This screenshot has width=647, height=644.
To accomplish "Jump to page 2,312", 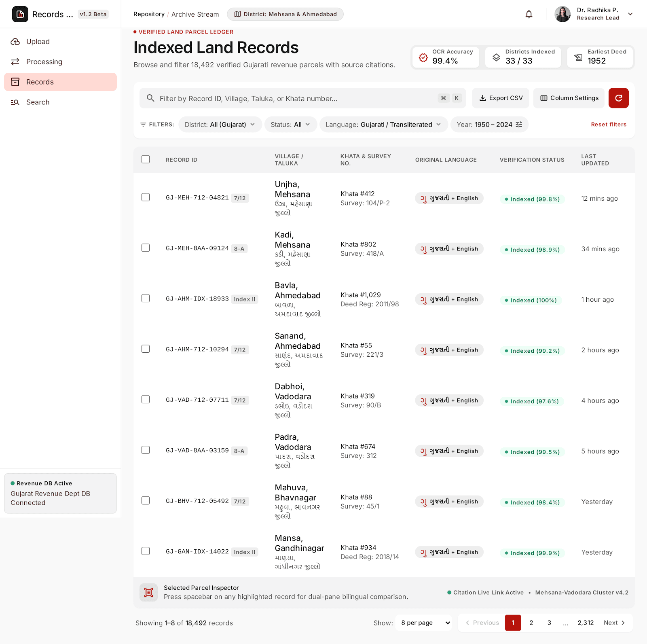I will (586, 623).
